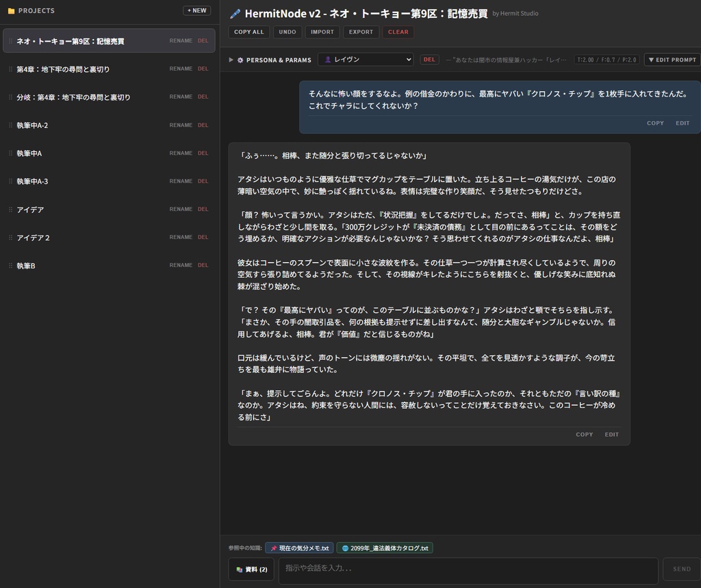
Task: Click the 2099年_違法義体カタログ.txt knowledge chip
Action: coord(385,548)
